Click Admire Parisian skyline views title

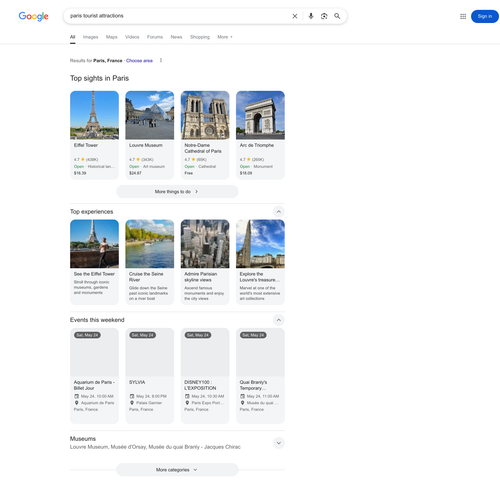click(x=201, y=277)
